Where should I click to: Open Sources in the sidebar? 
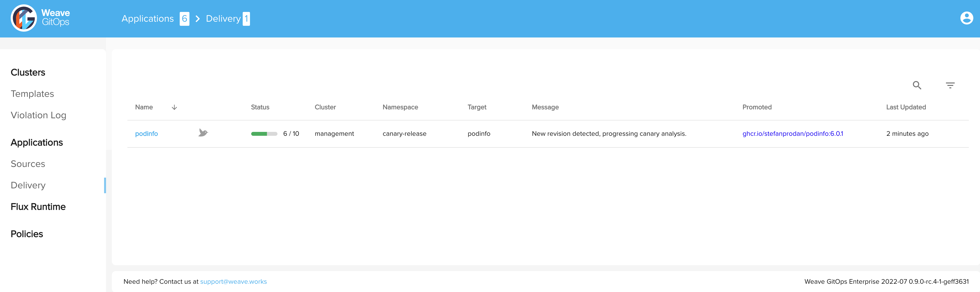pos(28,164)
